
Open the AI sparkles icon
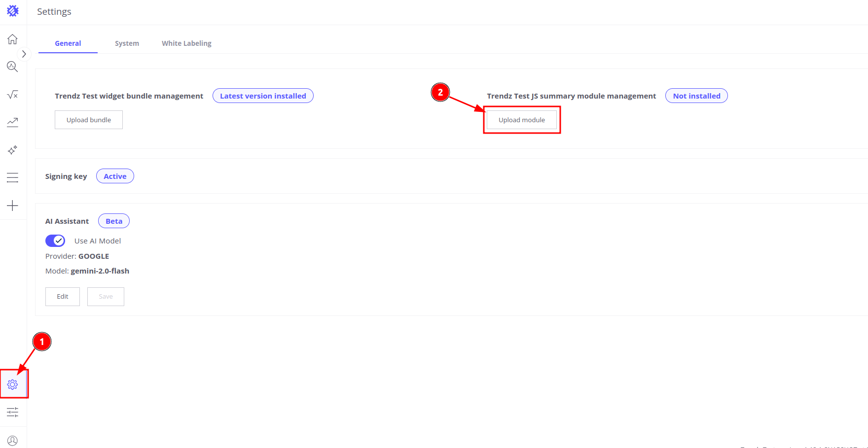coord(13,150)
